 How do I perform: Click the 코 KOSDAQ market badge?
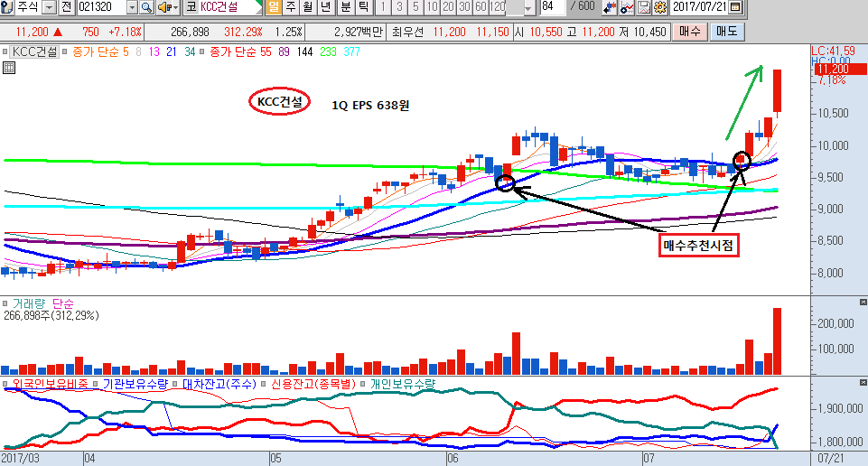click(x=191, y=7)
